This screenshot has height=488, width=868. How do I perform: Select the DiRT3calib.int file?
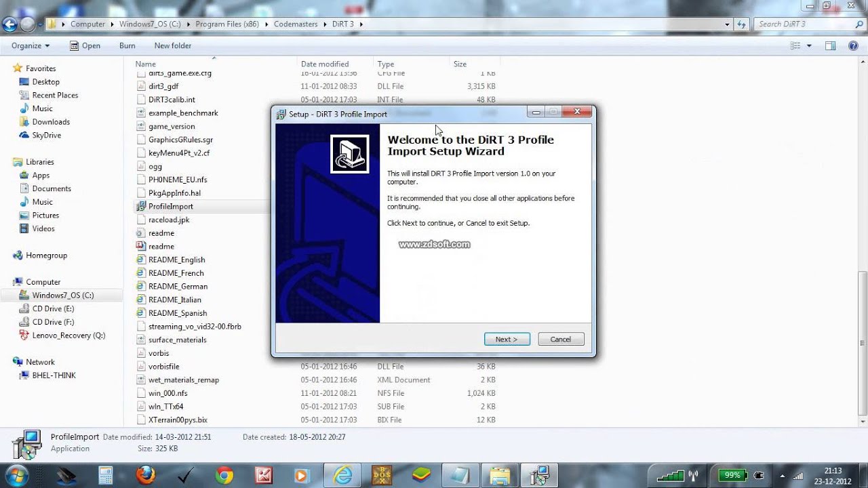172,100
